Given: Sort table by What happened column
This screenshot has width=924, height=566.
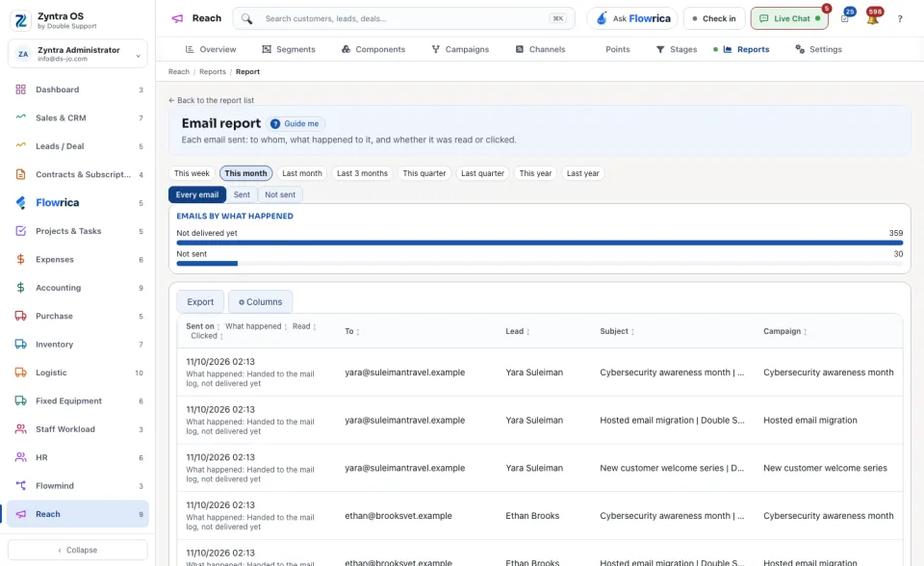Looking at the screenshot, I should pyautogui.click(x=256, y=326).
